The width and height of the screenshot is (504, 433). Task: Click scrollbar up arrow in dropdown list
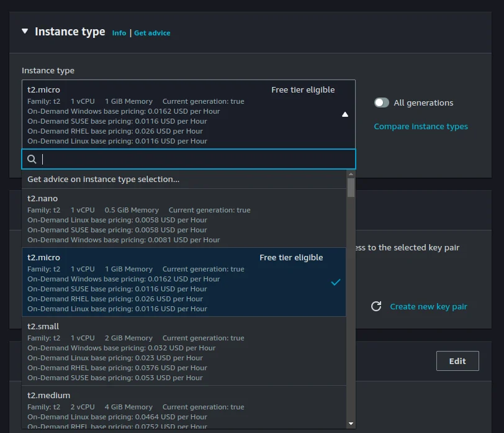[x=351, y=175]
